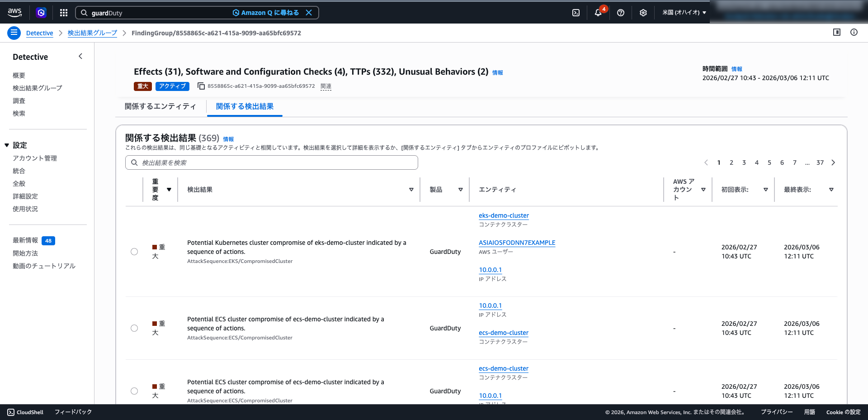Open the notifications bell

click(598, 13)
